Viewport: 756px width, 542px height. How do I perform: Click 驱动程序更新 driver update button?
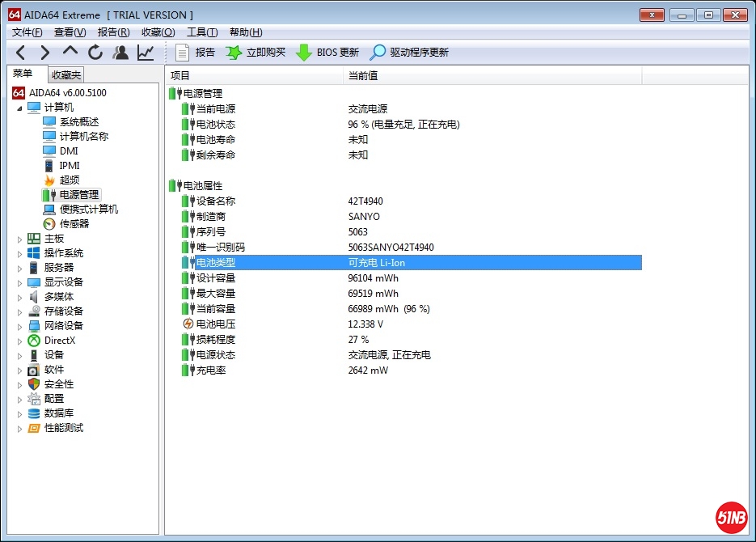(409, 53)
